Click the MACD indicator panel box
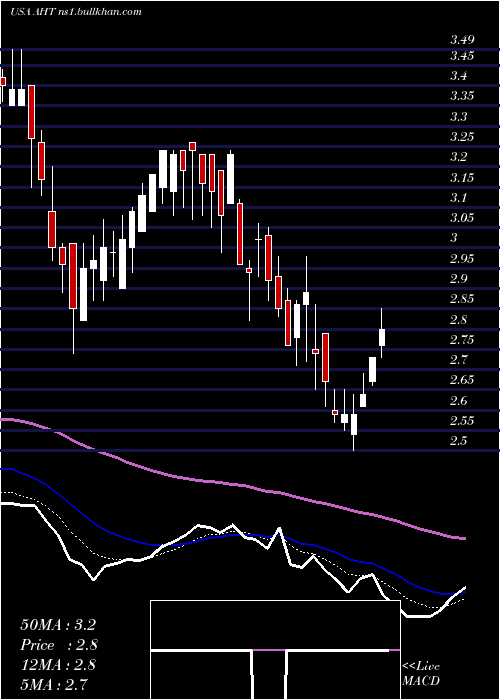This screenshot has width=500, height=700. coord(275,650)
